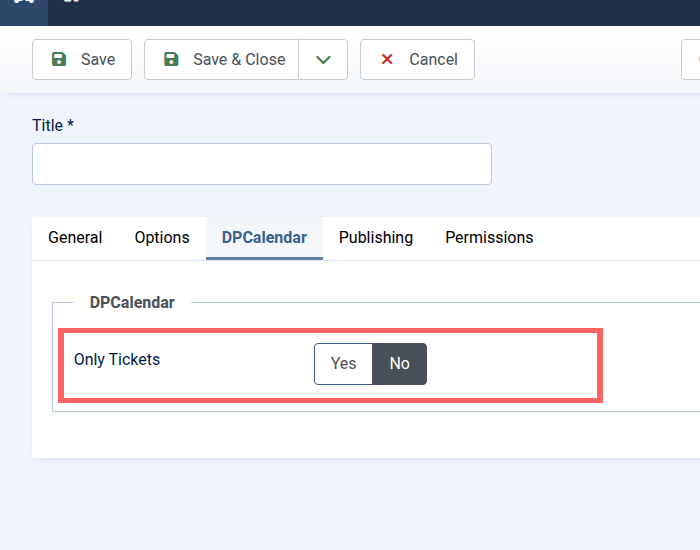Open the Options tab
Viewport: 700px width, 550px height.
[x=162, y=238]
